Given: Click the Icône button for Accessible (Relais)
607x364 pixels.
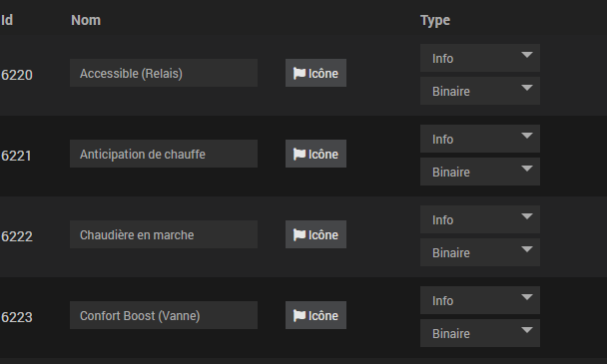Looking at the screenshot, I should [315, 73].
